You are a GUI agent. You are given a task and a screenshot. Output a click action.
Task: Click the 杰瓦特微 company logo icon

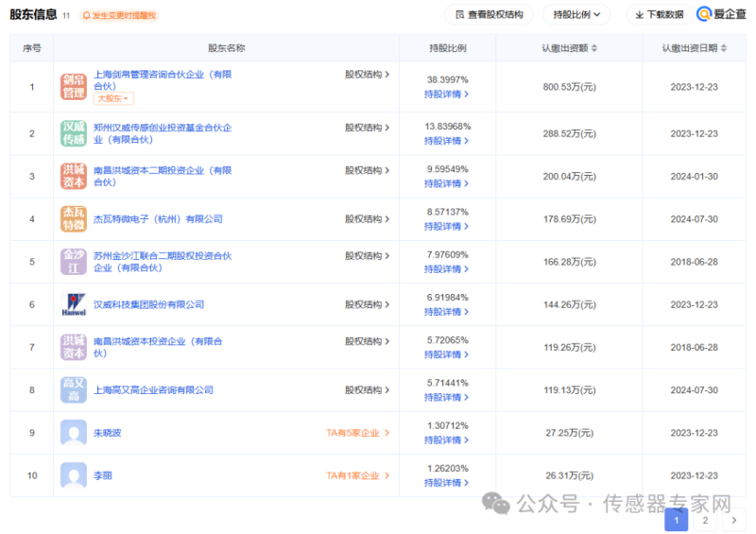pos(74,219)
